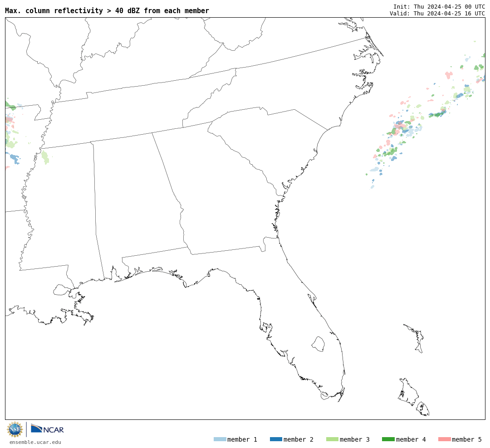
Task: Select the 'member 2' legend label
Action: 299,439
